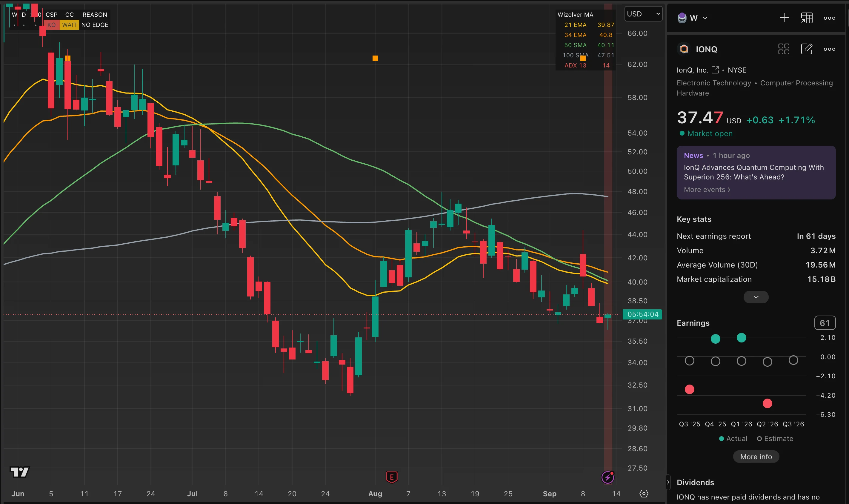Click the 61 days earnings badge

(x=825, y=323)
